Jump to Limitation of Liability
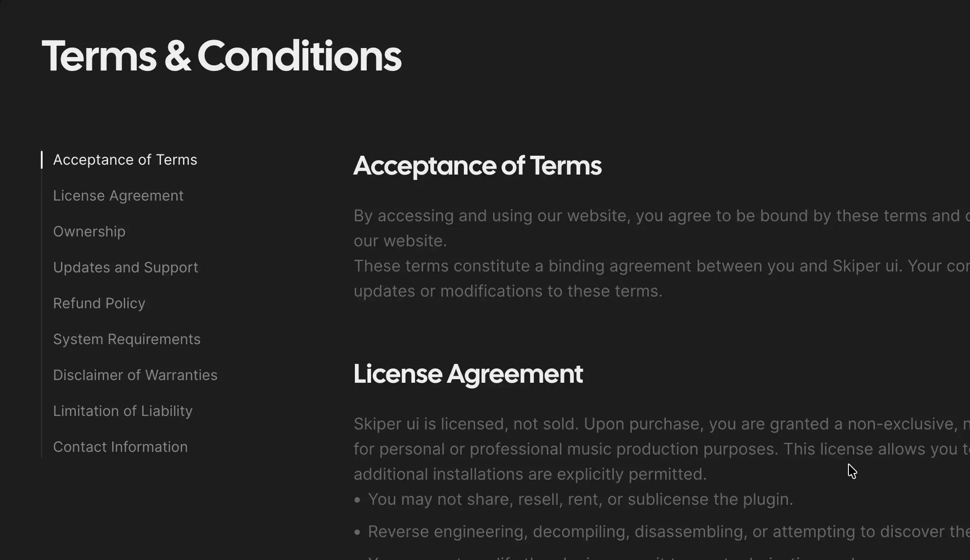Viewport: 970px width, 560px height. click(x=122, y=411)
